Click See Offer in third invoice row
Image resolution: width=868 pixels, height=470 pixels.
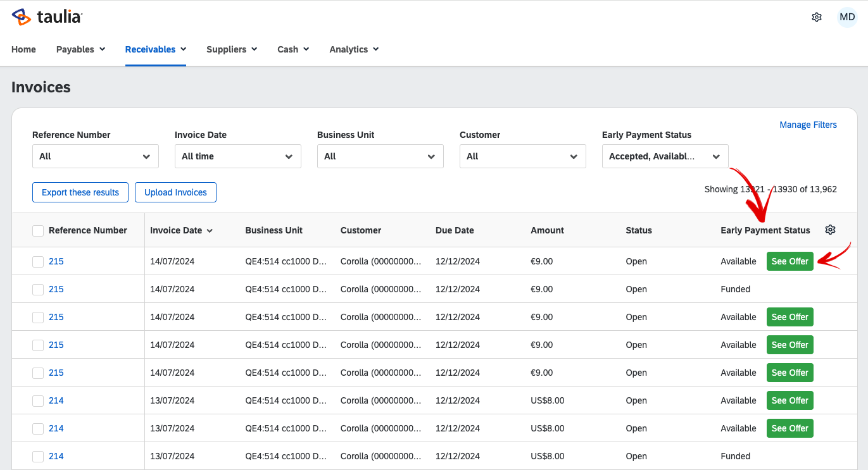[789, 317]
